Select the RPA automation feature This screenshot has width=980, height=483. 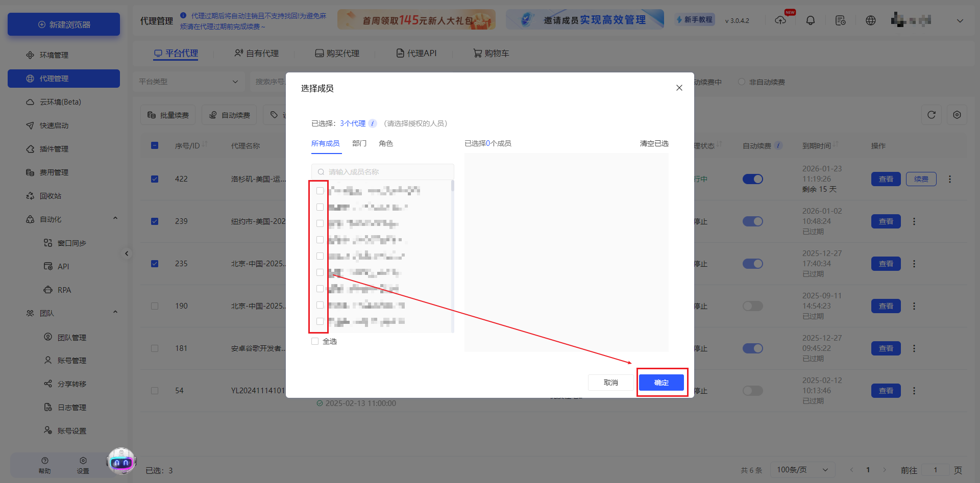coord(64,290)
